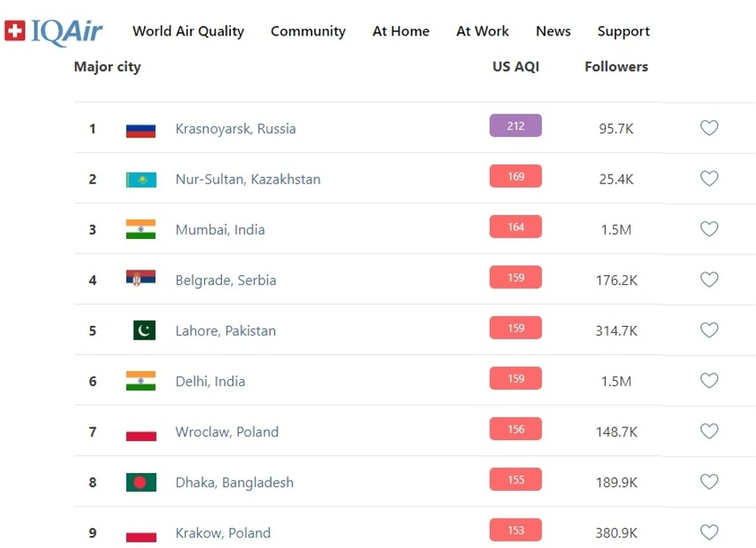Click the IQAir logo
Viewport: 756px width, 548px height.
[54, 31]
